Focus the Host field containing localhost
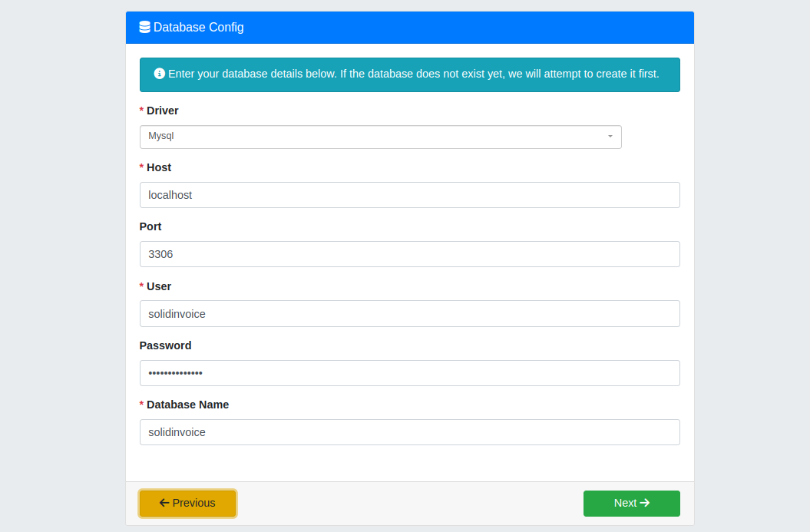Image resolution: width=810 pixels, height=532 pixels. [x=409, y=195]
